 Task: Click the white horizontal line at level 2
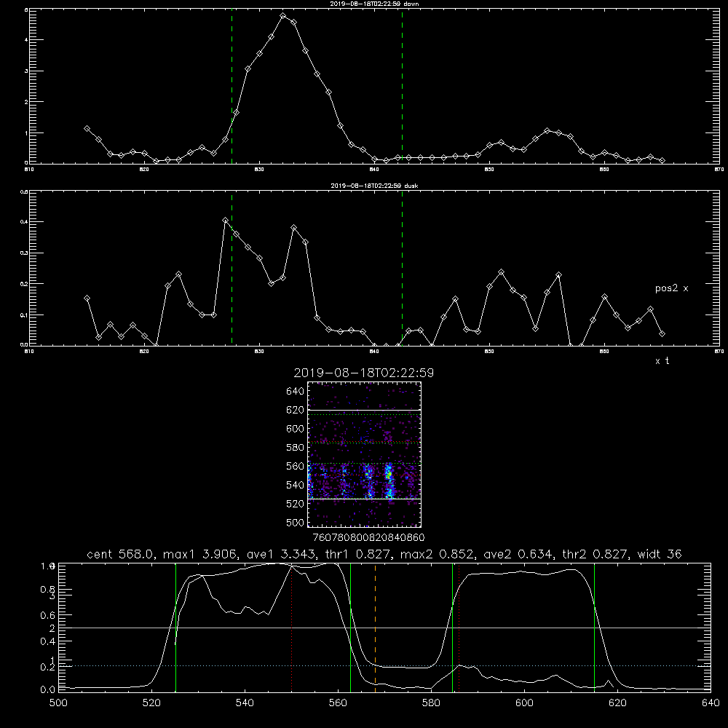[384, 628]
